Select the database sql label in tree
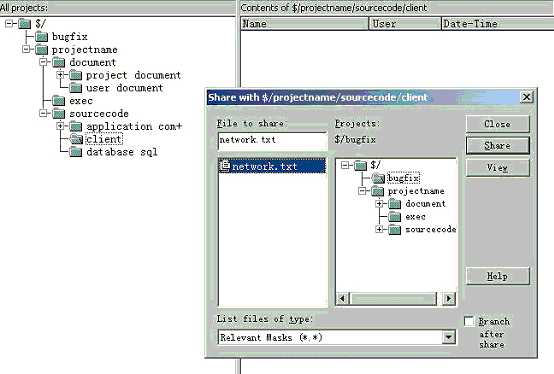Viewport: 554px width, 374px height. 122,152
